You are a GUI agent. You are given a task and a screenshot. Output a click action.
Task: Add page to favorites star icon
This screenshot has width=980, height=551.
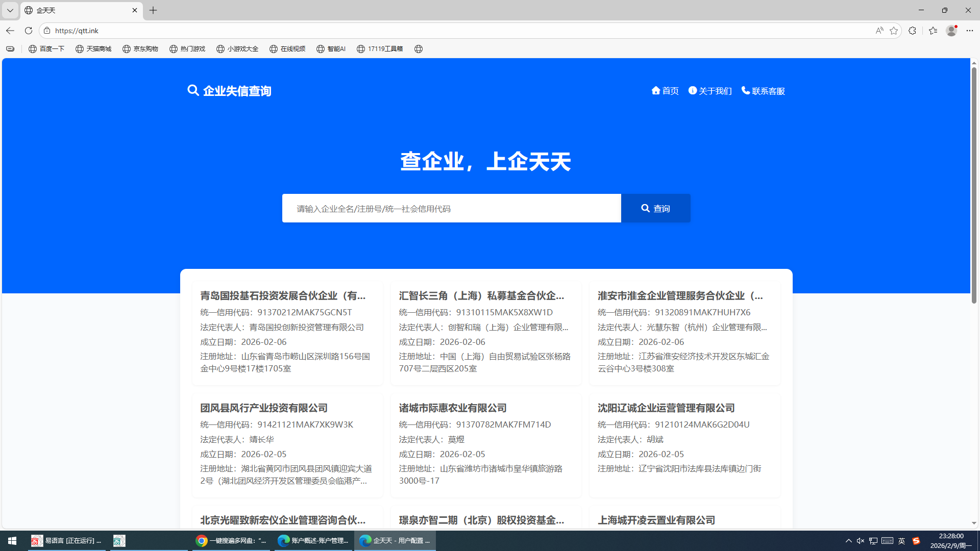893,31
